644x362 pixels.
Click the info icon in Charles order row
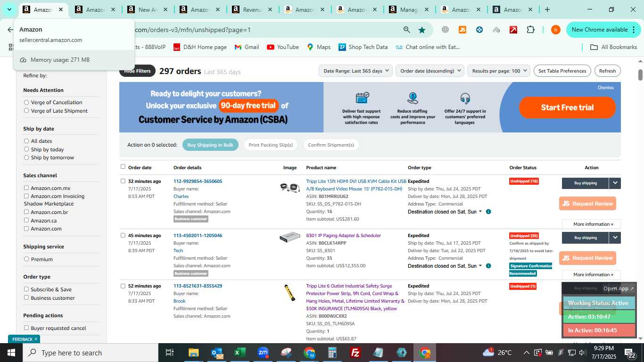[488, 212]
